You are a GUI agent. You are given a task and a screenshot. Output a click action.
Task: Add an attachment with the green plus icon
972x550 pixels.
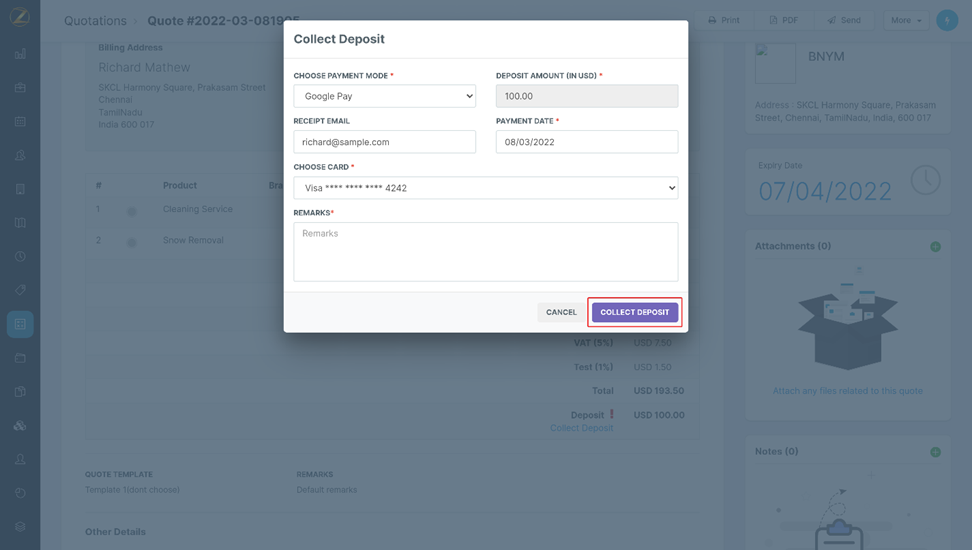[935, 246]
